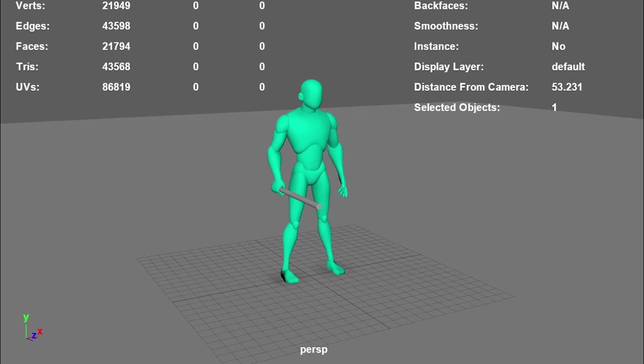Click the Smoothness N/A value
The image size is (644, 364).
[x=560, y=26]
